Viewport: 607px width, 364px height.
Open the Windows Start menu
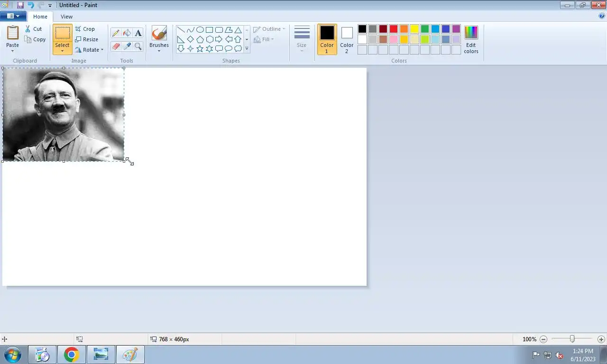(x=12, y=355)
